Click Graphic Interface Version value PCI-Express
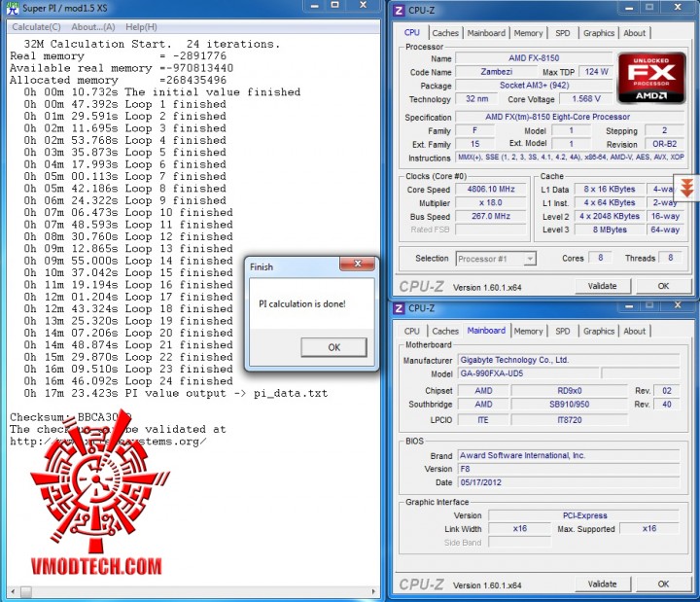Viewport: 700px width, 602px height. [584, 515]
